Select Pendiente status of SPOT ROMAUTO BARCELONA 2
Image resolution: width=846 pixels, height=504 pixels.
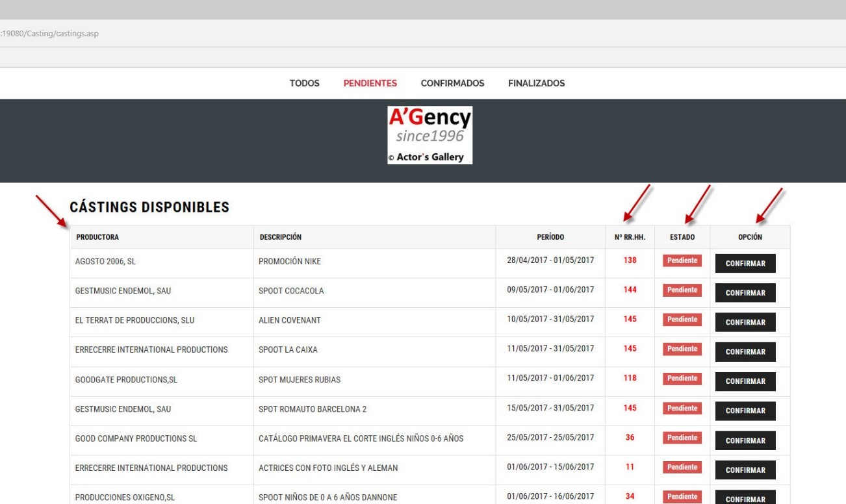click(682, 408)
